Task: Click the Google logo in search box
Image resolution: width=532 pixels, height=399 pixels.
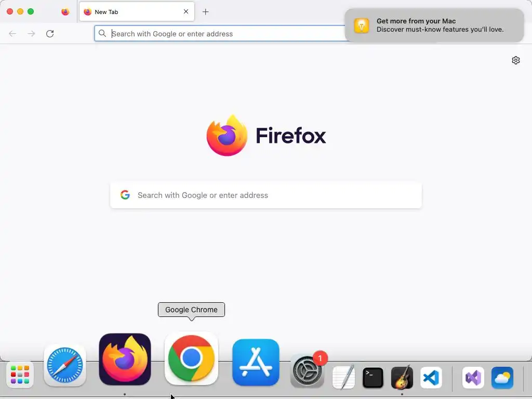Action: click(125, 195)
